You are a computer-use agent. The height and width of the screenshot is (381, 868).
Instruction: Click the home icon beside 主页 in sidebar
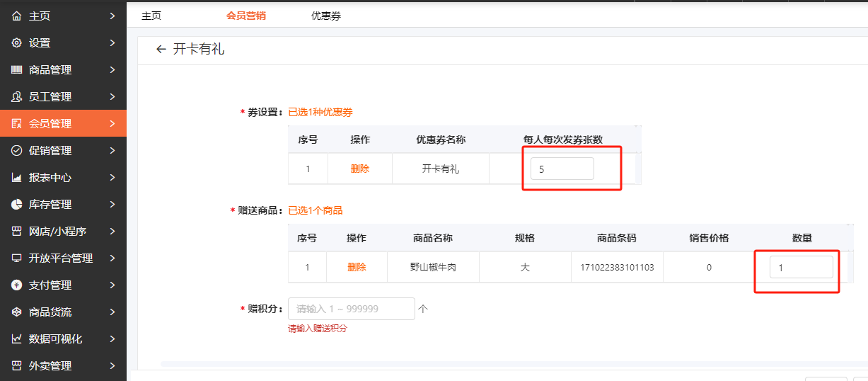(x=17, y=16)
